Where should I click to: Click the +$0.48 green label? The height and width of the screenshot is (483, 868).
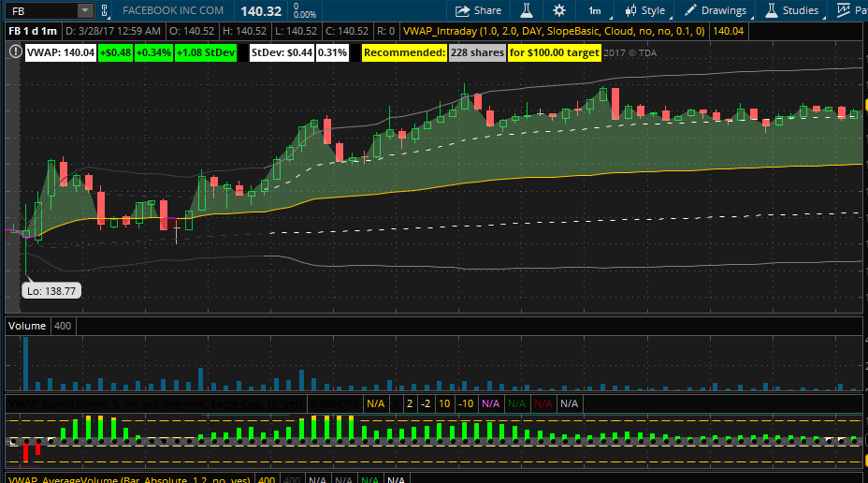(115, 52)
